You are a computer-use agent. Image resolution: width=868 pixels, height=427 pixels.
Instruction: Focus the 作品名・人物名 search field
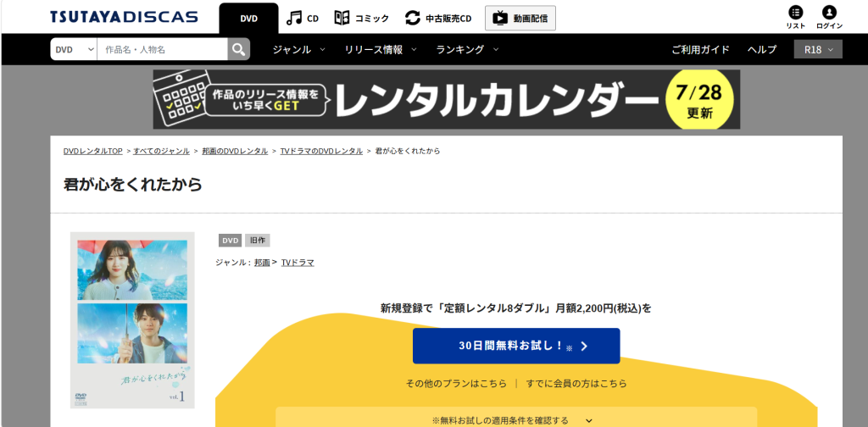click(162, 49)
